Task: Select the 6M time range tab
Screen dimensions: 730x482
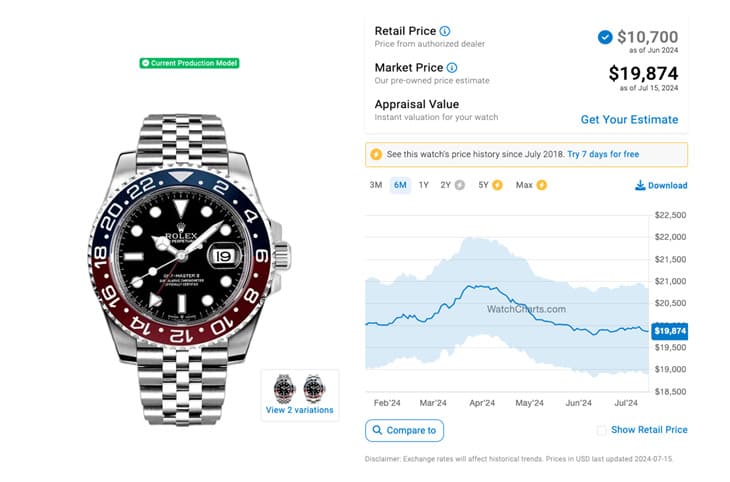Action: 400,185
